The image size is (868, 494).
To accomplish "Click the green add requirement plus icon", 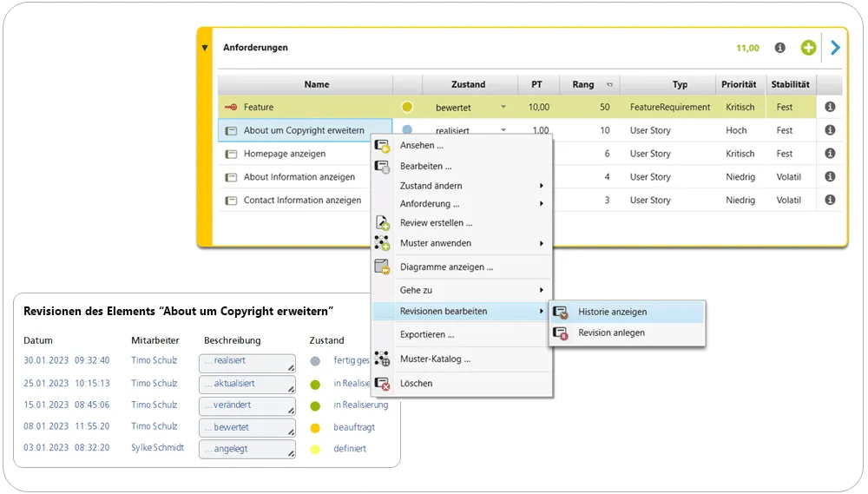I will click(808, 48).
